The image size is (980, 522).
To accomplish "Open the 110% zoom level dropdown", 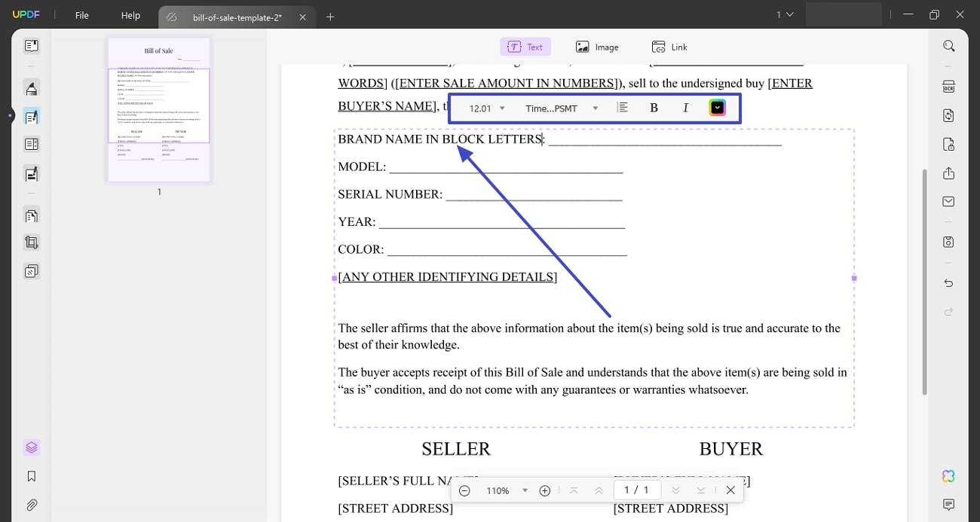I will [506, 490].
